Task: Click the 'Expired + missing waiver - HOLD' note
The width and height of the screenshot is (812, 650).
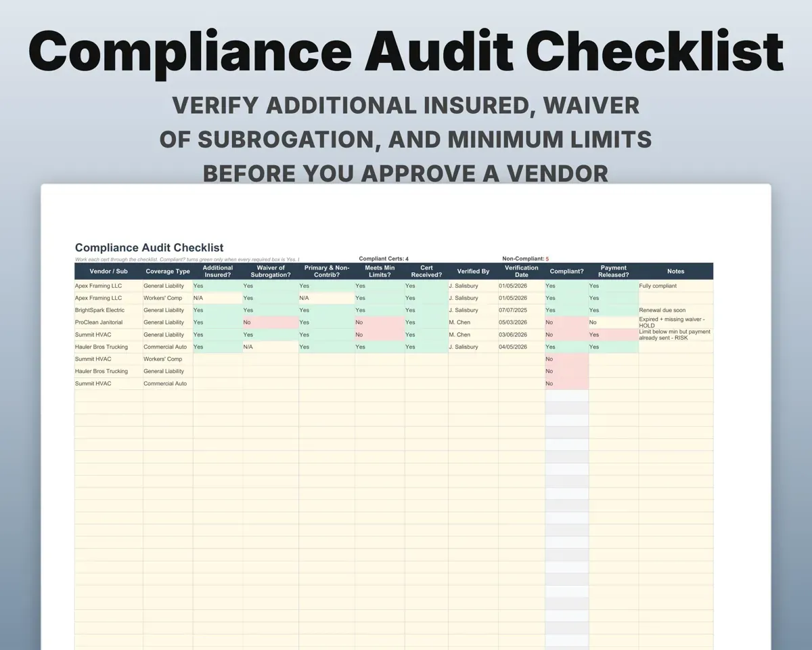Action: coord(676,322)
